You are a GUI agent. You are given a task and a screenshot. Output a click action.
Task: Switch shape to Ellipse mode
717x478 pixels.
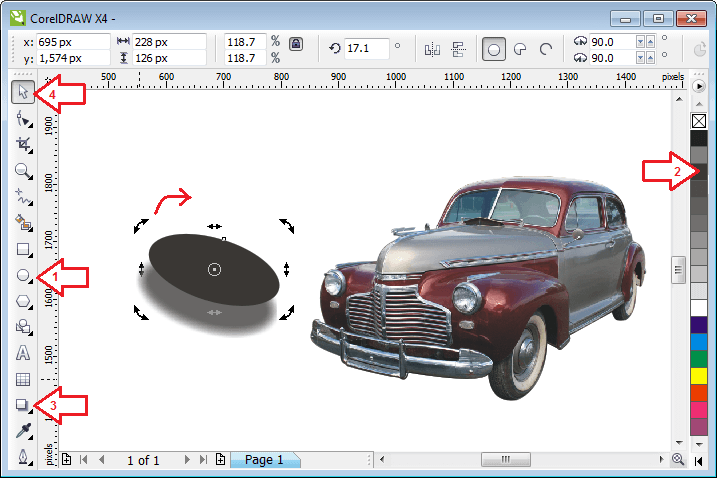(x=493, y=48)
